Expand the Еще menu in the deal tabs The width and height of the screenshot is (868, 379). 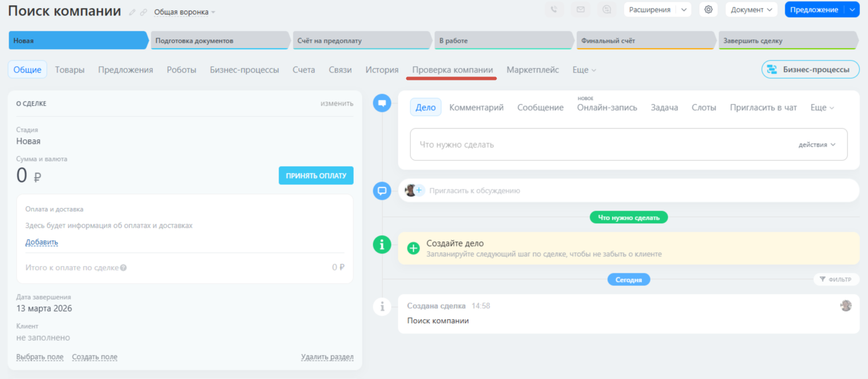584,70
